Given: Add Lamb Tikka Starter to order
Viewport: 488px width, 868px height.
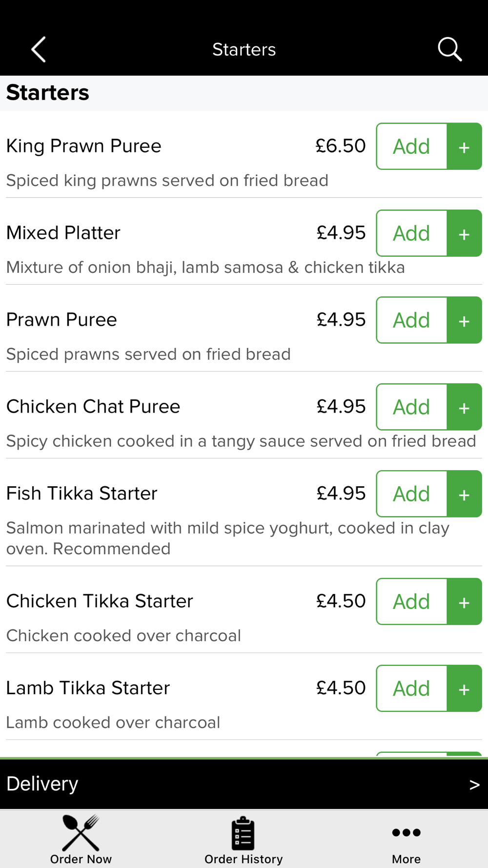Looking at the screenshot, I should 412,688.
